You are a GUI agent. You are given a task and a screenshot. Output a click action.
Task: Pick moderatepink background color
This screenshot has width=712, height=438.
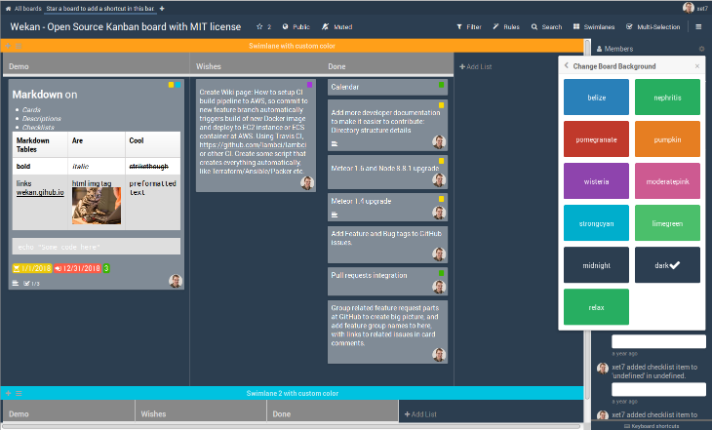click(x=667, y=181)
